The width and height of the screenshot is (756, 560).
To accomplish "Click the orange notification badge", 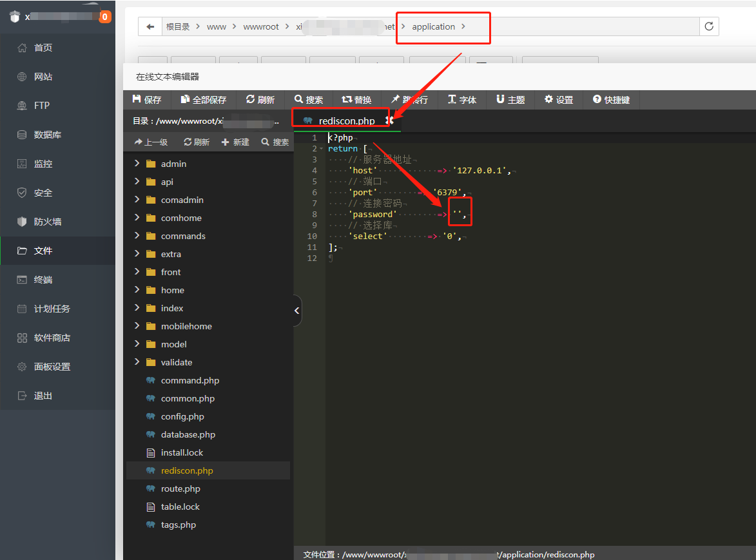I will coord(104,17).
